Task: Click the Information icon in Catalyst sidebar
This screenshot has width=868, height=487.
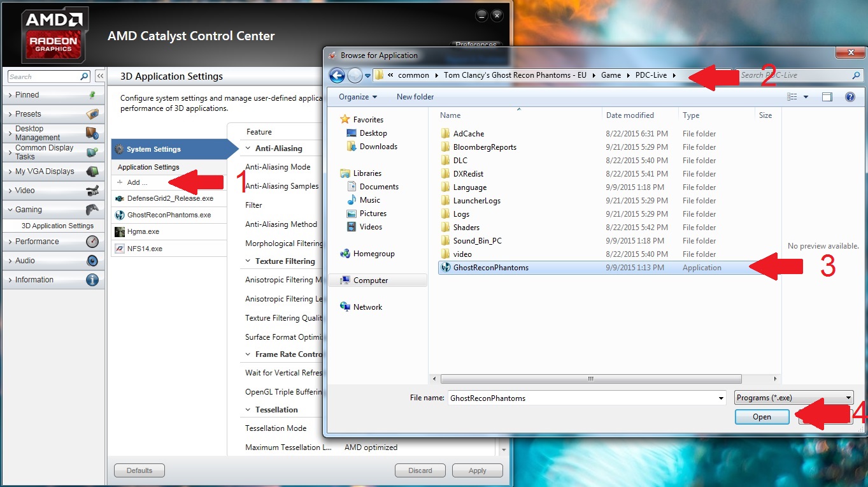Action: pyautogui.click(x=93, y=280)
